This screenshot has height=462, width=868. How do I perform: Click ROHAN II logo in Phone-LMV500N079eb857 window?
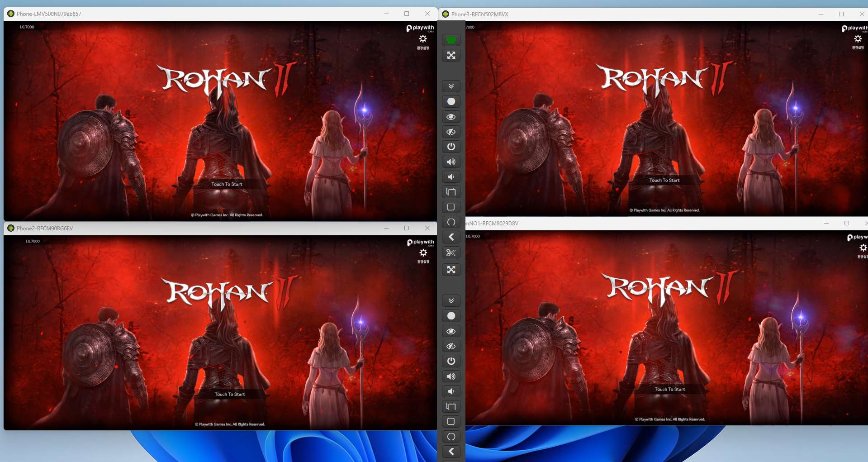point(227,81)
